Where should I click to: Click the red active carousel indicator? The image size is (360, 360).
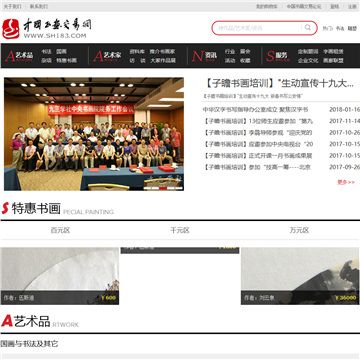(163, 188)
